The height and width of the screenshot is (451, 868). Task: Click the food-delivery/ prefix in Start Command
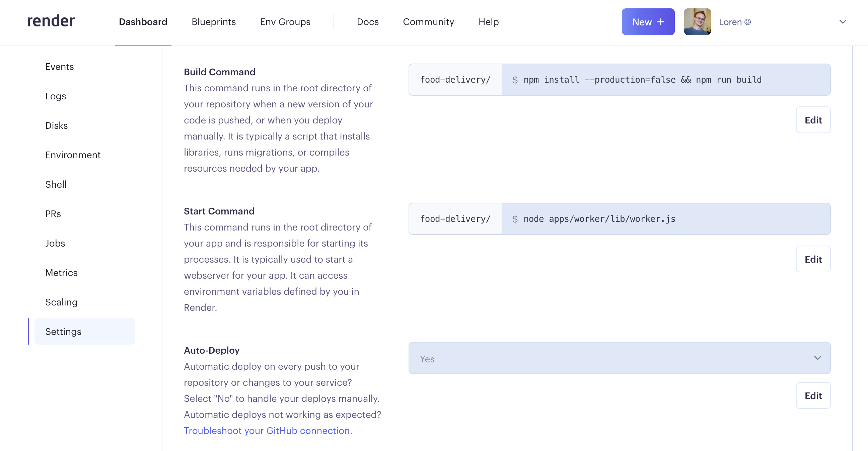pyautogui.click(x=455, y=219)
